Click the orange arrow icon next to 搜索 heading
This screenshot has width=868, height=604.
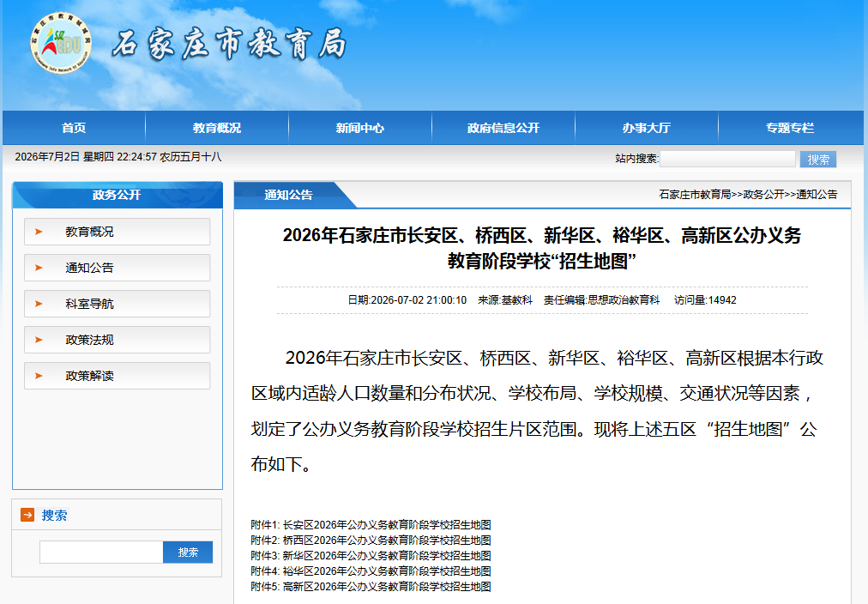[x=27, y=515]
